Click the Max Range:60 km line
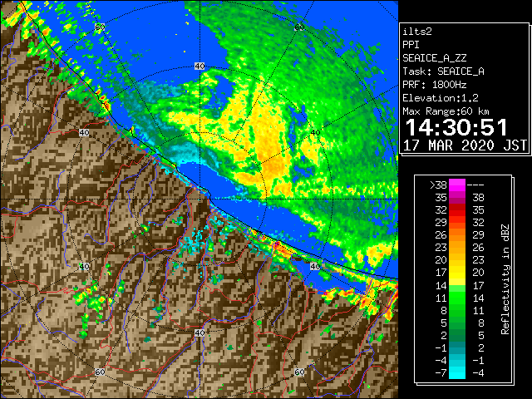 [446, 111]
